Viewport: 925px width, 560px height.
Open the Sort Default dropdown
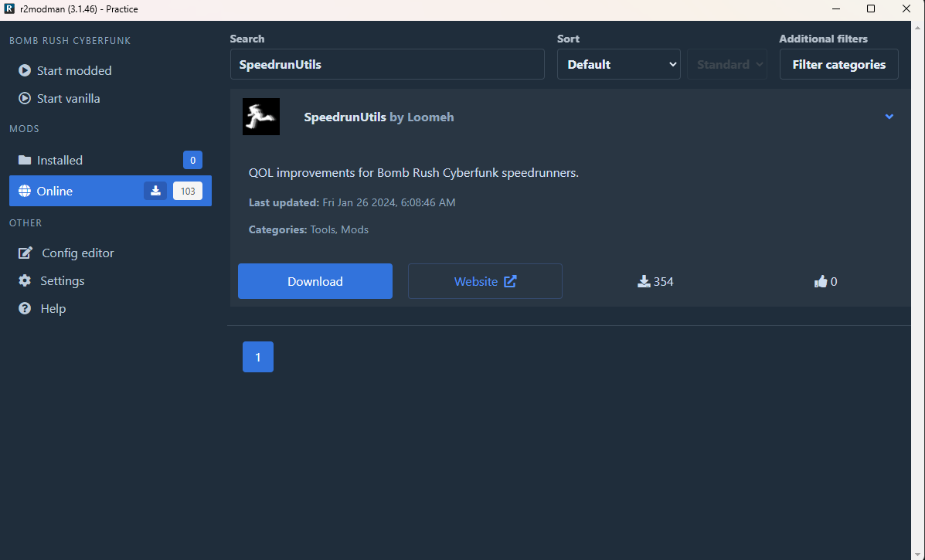pyautogui.click(x=618, y=65)
